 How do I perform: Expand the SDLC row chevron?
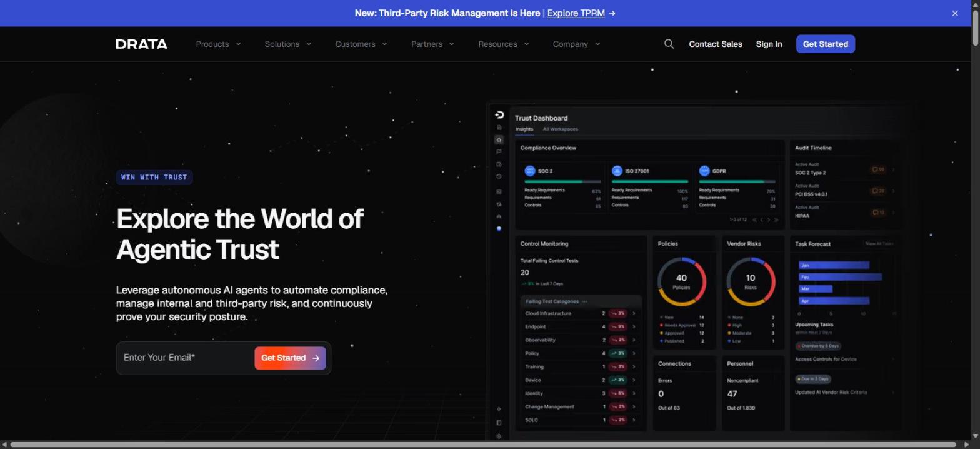click(634, 420)
